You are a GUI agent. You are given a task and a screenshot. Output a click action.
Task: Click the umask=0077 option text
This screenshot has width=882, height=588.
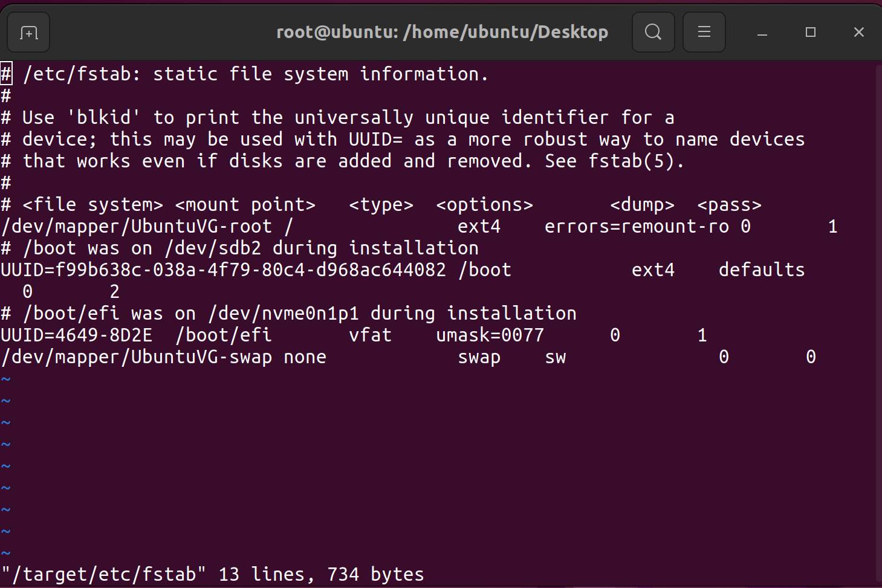point(490,335)
